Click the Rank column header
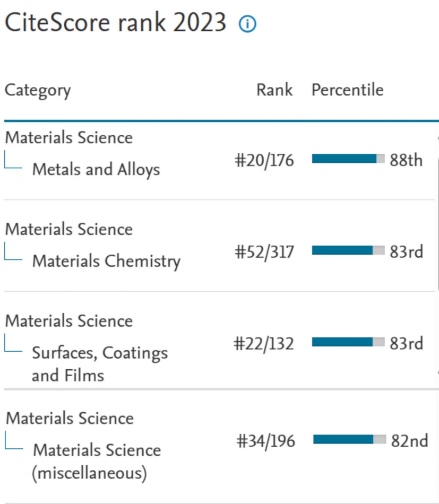 point(274,90)
